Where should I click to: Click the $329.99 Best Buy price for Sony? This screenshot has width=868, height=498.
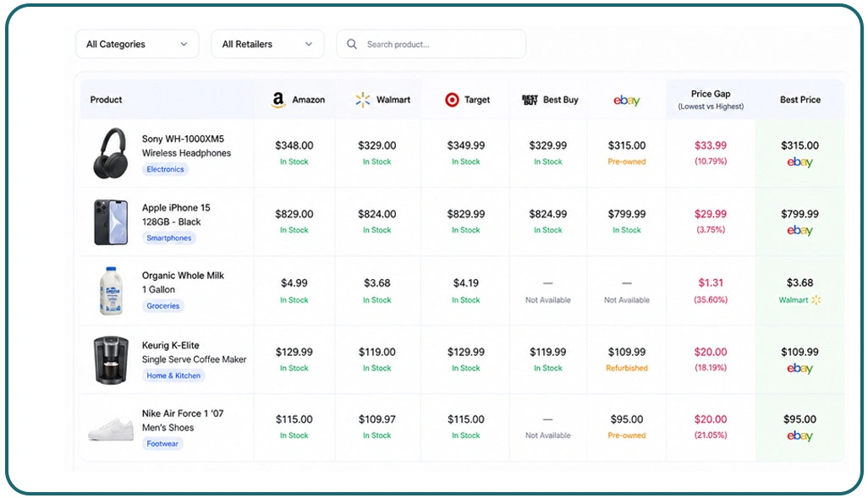[548, 145]
